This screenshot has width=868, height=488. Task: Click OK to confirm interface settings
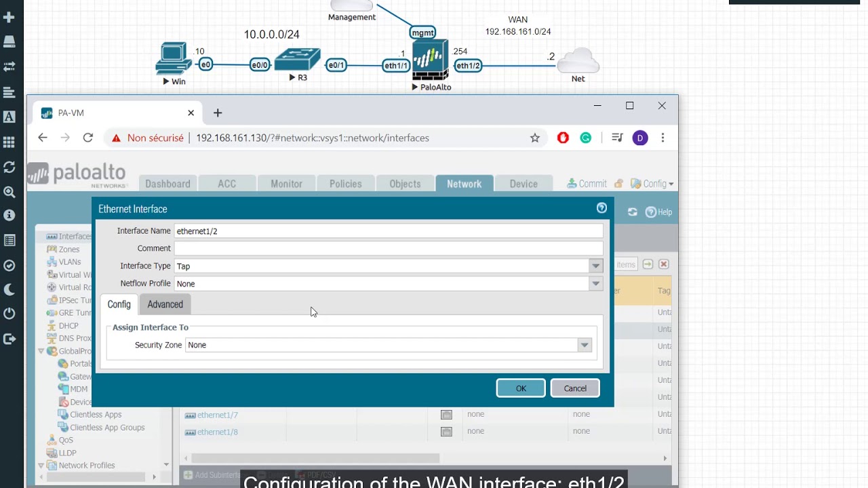point(521,388)
